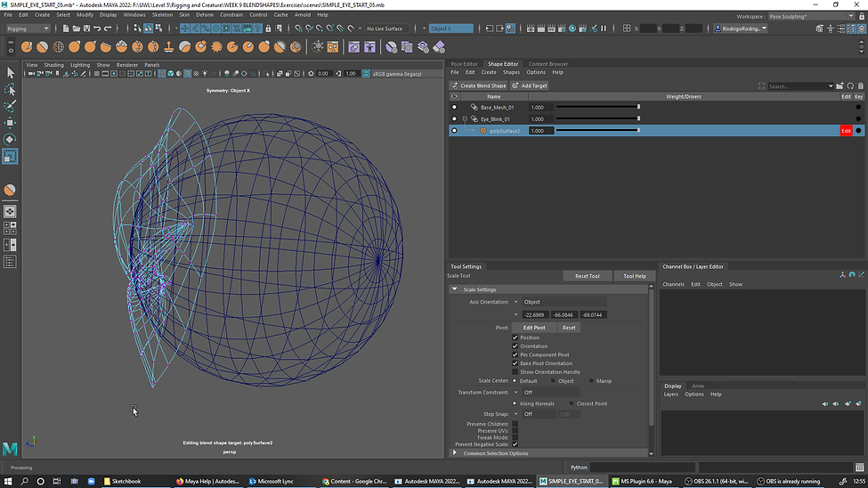868x488 pixels.
Task: Toggle visibility of Base_Mesh_01 blend shape
Action: point(455,108)
